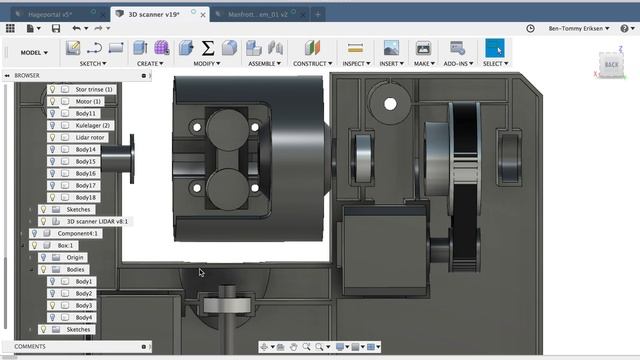Toggle lightbulb for Body11
The image size is (640, 360).
pos(52,113)
